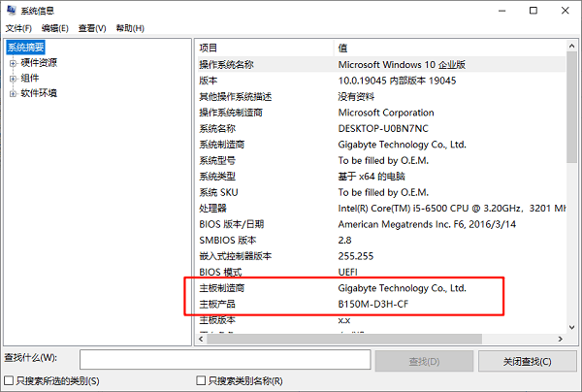Select the 其他操作系统描述 row
The height and width of the screenshot is (392, 582).
point(380,96)
